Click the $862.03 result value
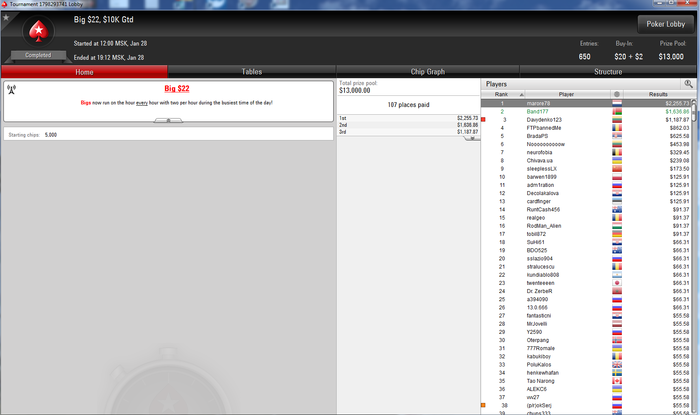 (679, 128)
